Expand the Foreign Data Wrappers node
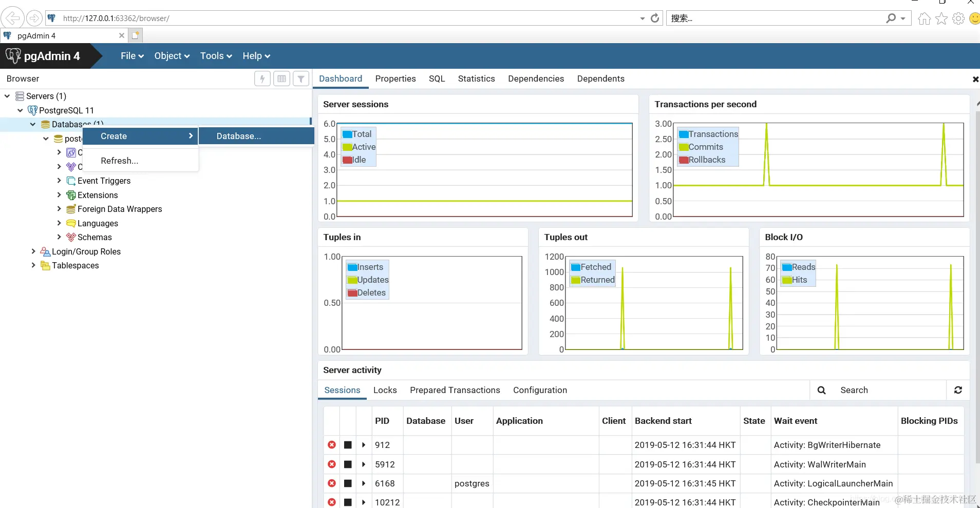980x508 pixels. [59, 209]
